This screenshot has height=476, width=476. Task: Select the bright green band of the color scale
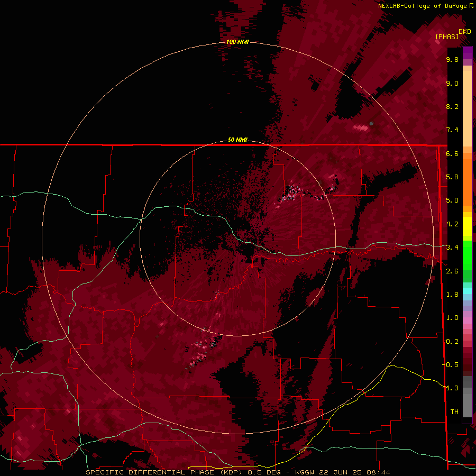tap(467, 255)
